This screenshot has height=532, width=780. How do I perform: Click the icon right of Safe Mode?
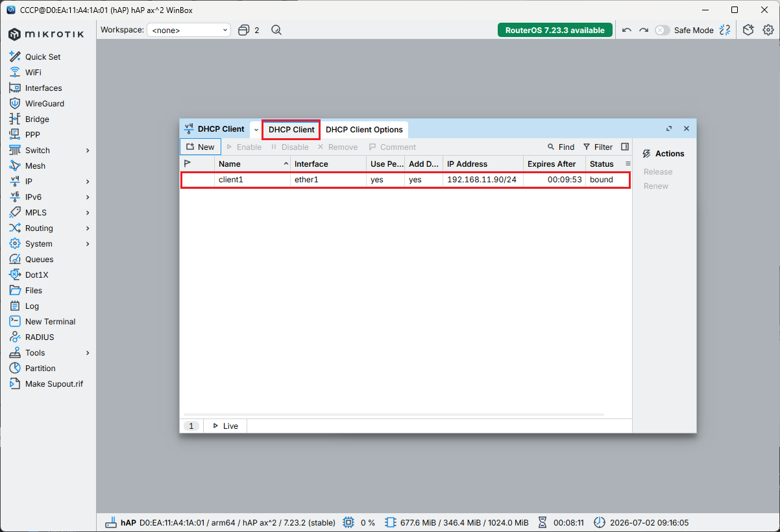[725, 30]
